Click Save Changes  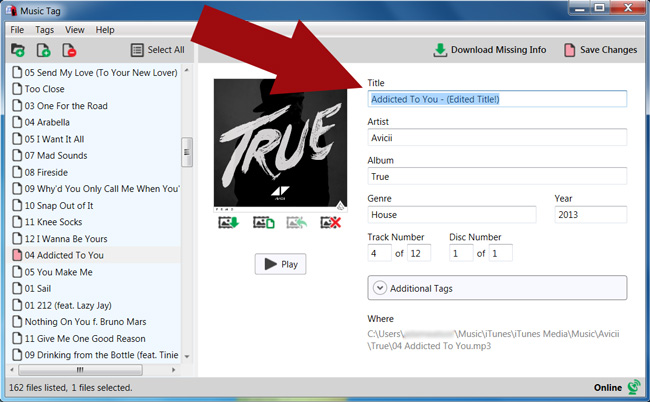[x=600, y=50]
